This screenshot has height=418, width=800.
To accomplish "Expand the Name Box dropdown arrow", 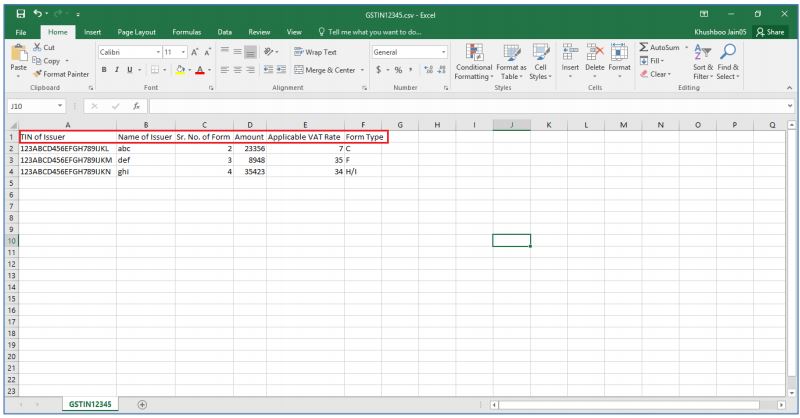I will click(x=60, y=106).
